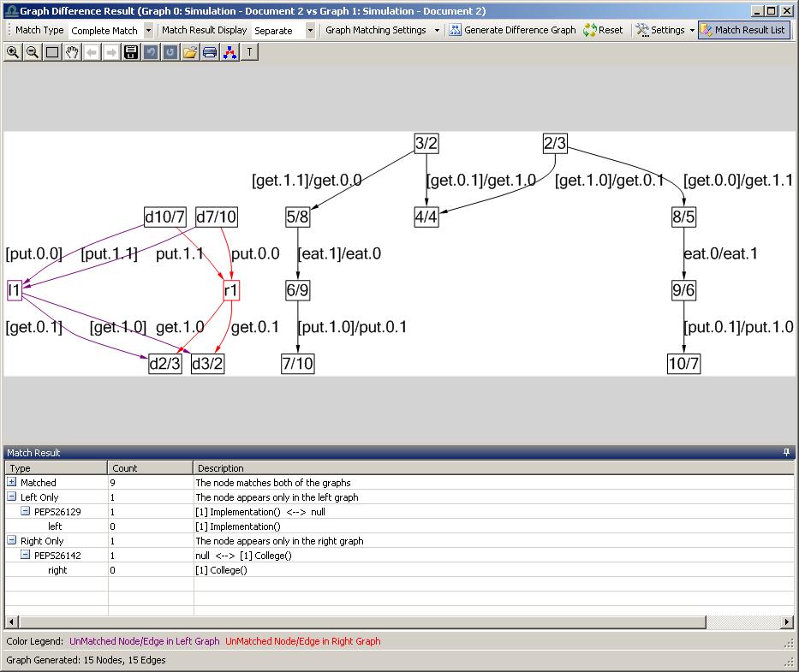
Task: Click the horizontal scrollbar left arrow
Action: coord(12,621)
